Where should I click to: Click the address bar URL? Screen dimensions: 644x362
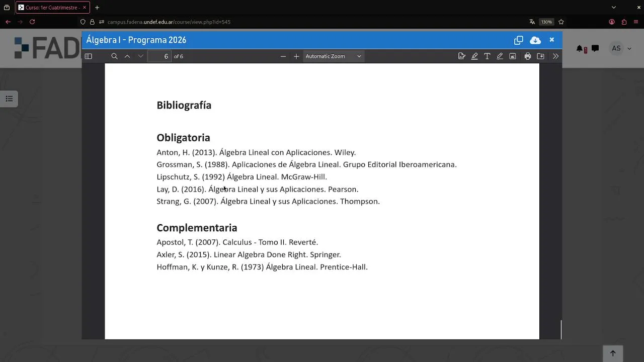(169, 22)
